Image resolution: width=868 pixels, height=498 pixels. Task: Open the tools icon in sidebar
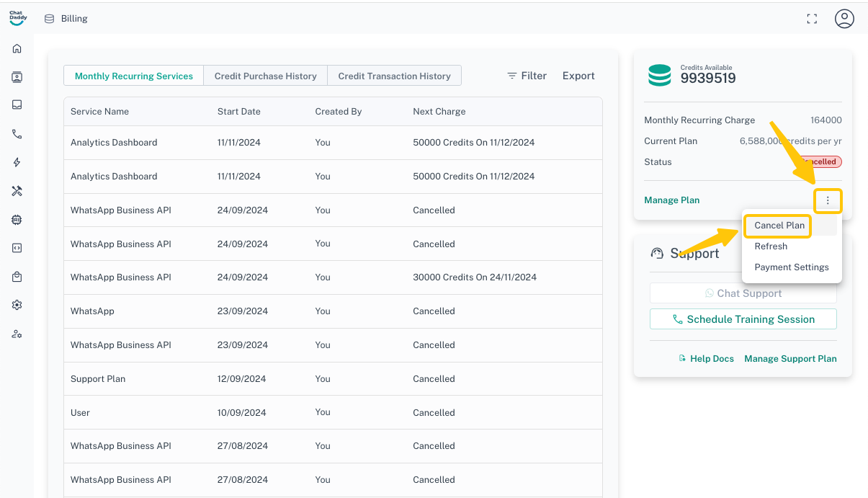[x=17, y=191]
